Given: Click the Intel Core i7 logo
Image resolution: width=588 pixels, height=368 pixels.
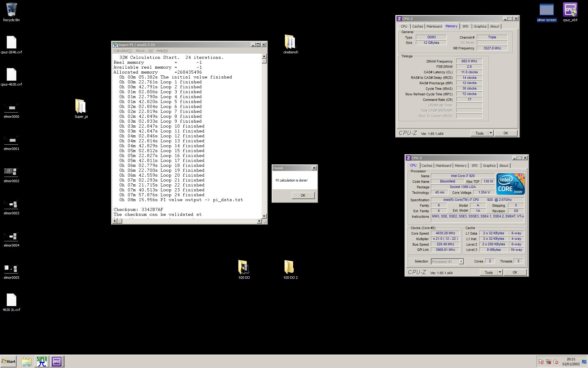Looking at the screenshot, I should click(x=511, y=184).
